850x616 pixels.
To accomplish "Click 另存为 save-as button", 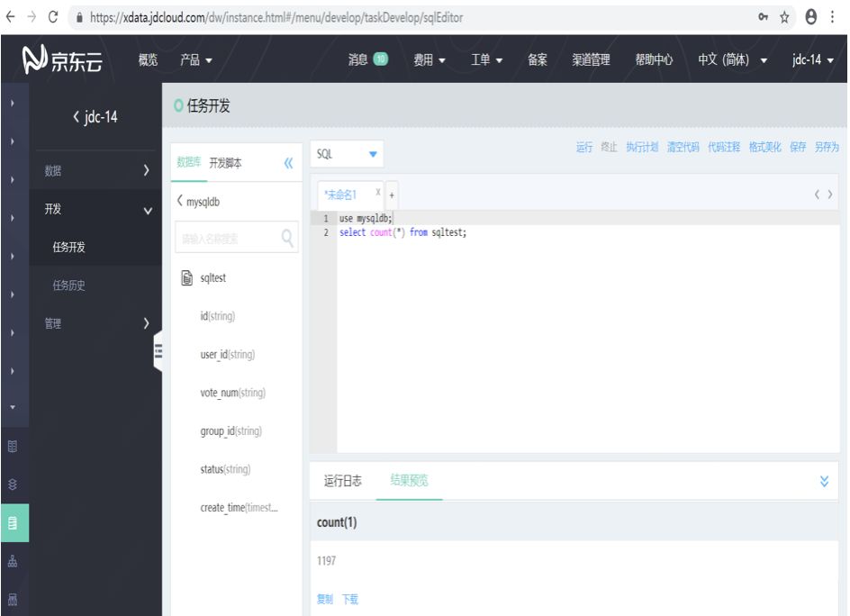I will pos(827,147).
